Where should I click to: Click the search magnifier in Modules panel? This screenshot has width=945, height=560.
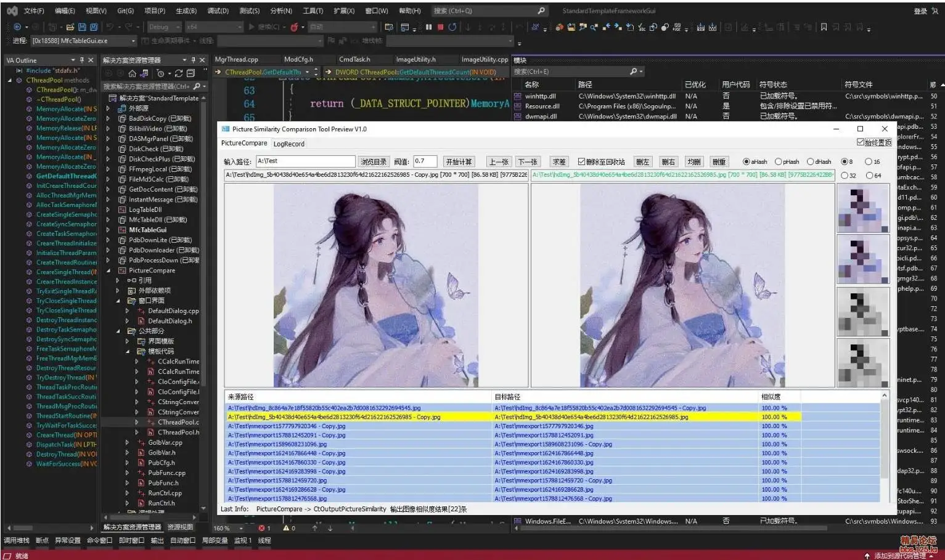tap(633, 71)
